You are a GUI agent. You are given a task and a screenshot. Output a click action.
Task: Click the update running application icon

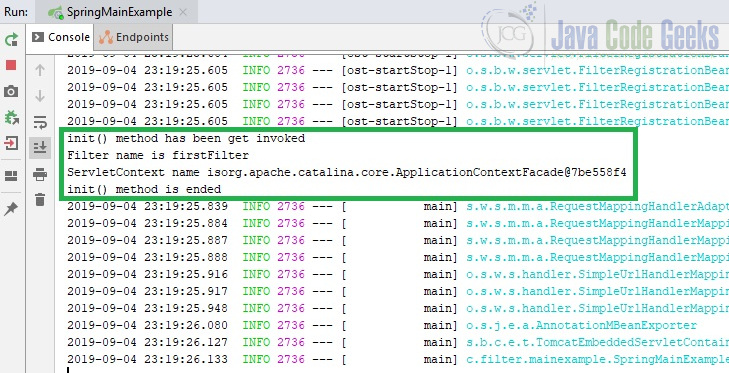click(x=11, y=118)
